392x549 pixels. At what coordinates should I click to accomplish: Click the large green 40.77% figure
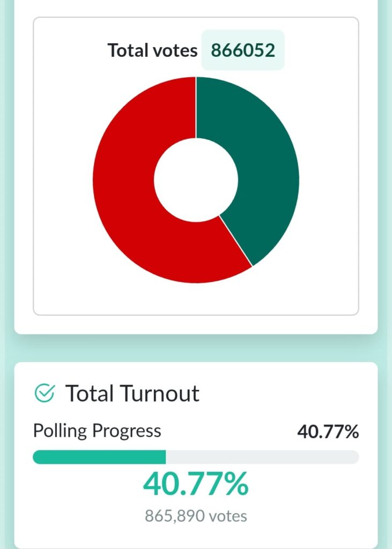pyautogui.click(x=196, y=484)
